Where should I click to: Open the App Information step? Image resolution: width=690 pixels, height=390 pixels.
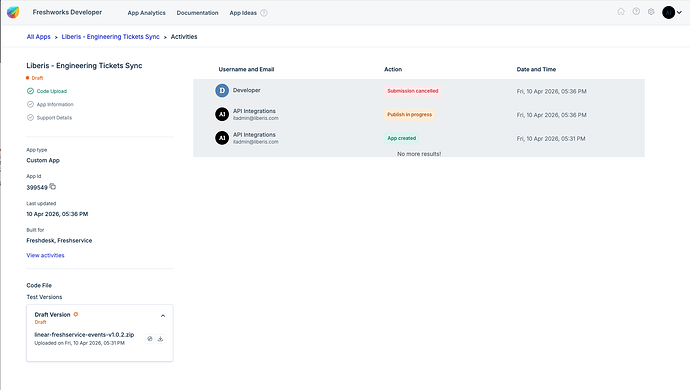tap(55, 104)
